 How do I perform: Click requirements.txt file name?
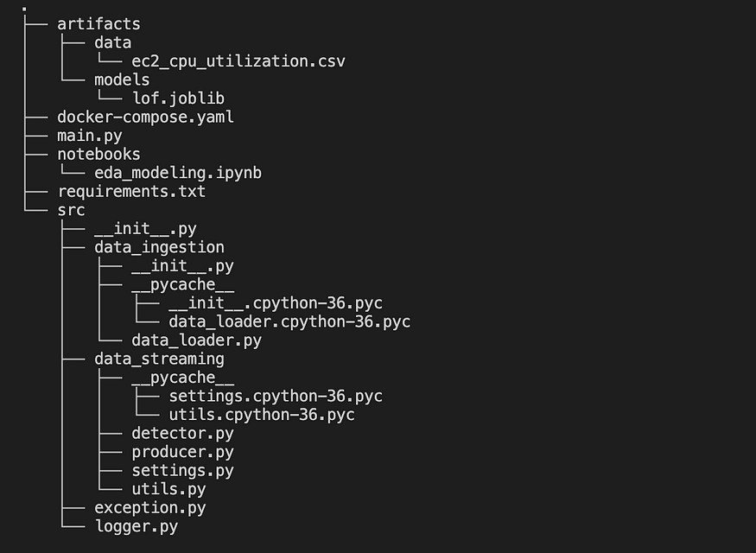(131, 191)
